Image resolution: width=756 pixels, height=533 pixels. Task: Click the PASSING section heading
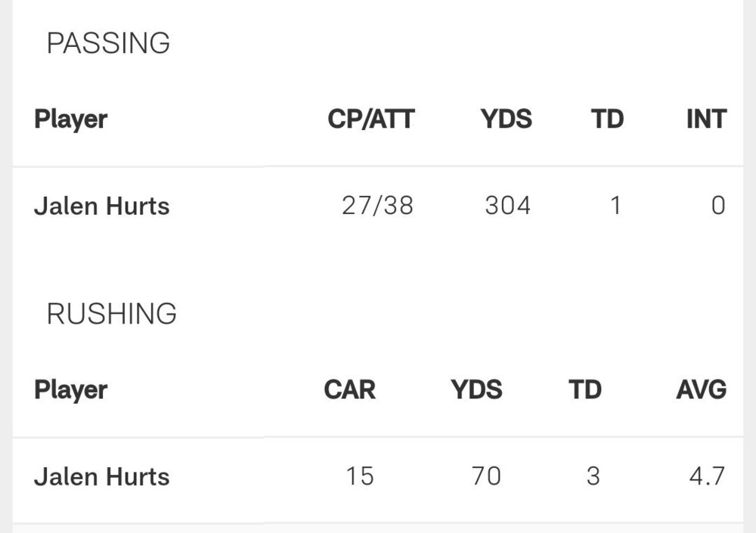[108, 44]
